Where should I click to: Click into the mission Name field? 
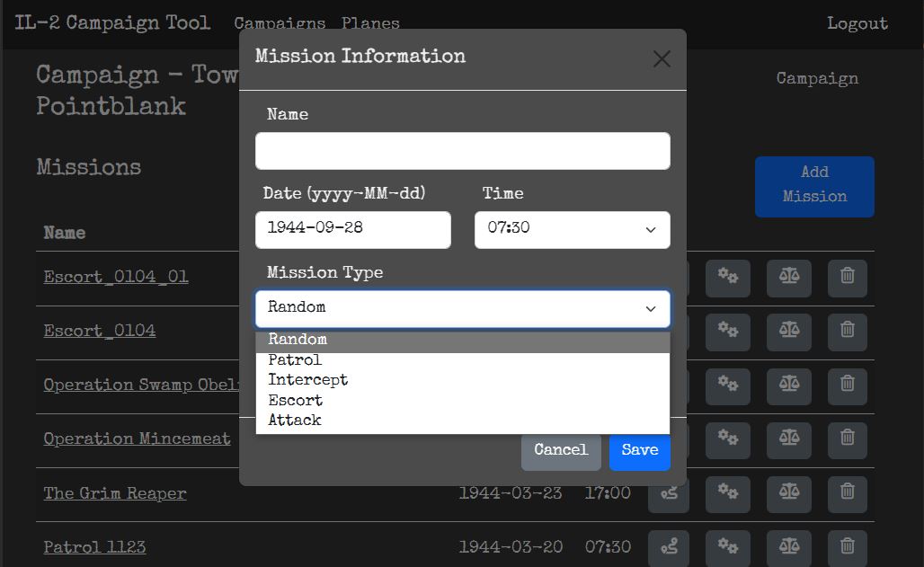tap(462, 151)
